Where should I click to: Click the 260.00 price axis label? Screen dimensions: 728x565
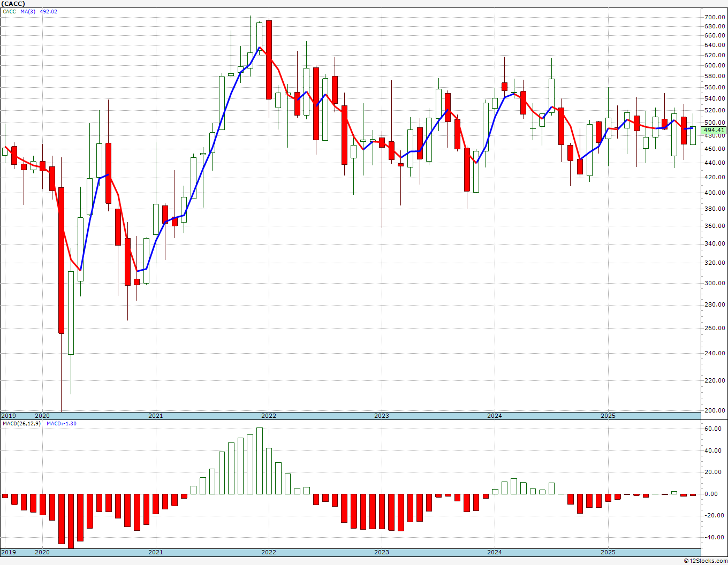coord(715,328)
